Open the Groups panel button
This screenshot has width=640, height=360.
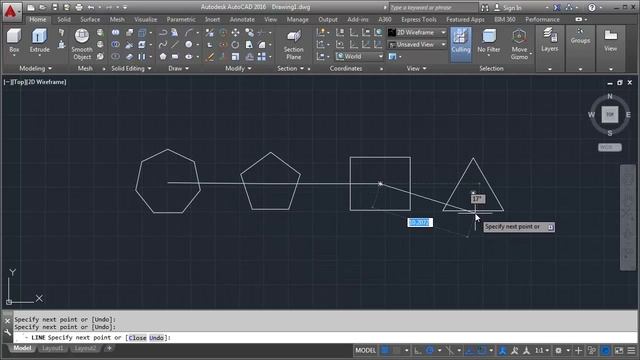(580, 36)
